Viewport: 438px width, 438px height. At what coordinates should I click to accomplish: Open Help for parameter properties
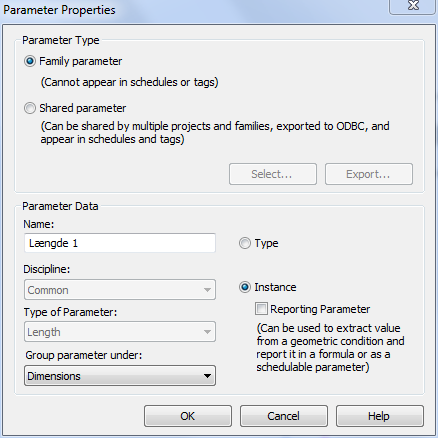380,416
